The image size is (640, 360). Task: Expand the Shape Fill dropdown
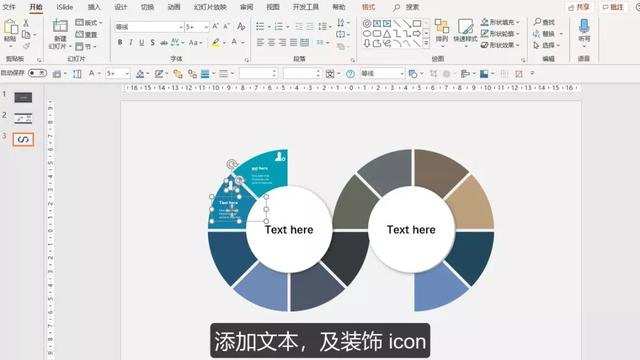point(518,22)
